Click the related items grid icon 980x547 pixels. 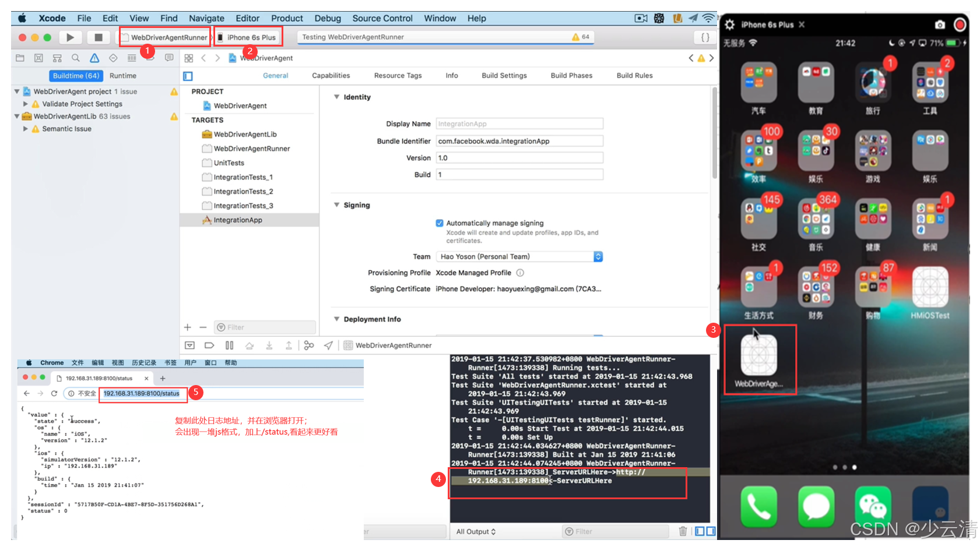click(189, 58)
